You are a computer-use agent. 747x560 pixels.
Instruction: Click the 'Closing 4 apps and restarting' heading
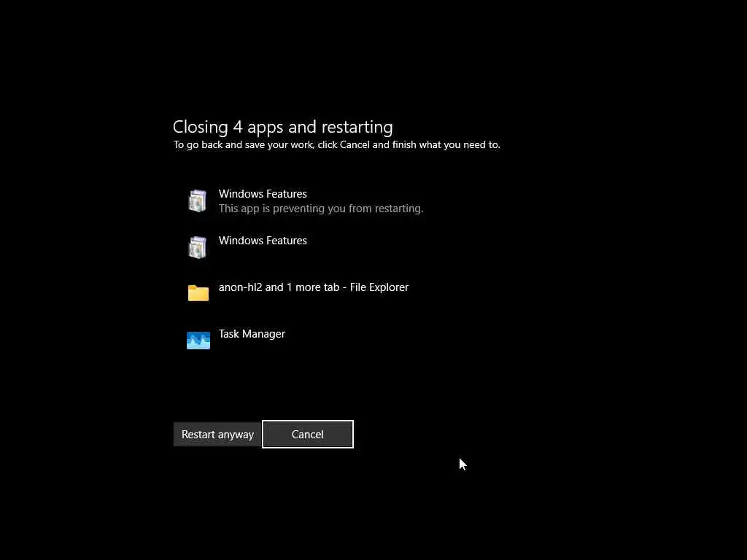point(282,127)
